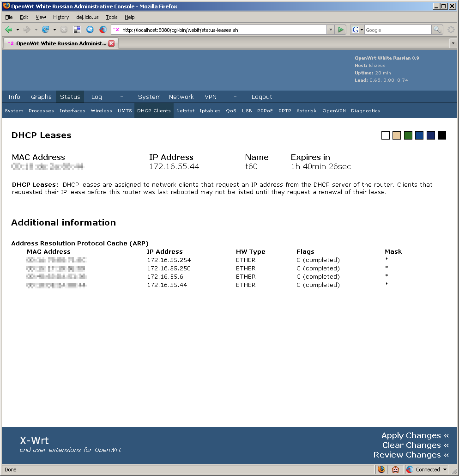Open the Iptables status subpage
459x476 pixels.
pyautogui.click(x=210, y=111)
